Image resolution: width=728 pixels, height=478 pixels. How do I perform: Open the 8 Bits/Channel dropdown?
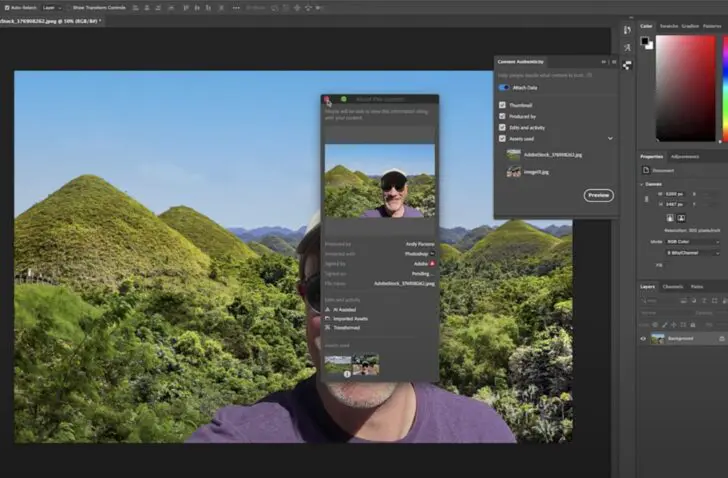693,253
